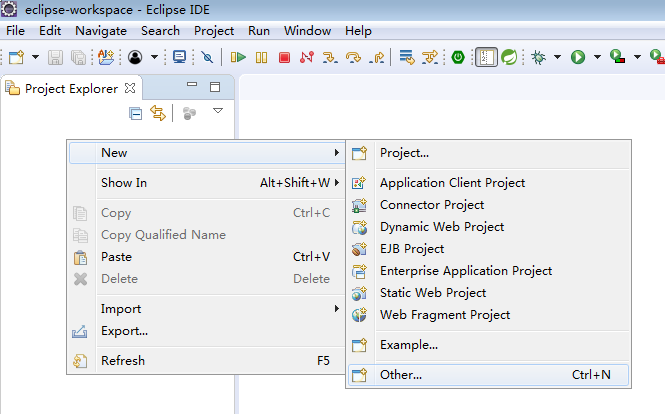The height and width of the screenshot is (414, 665).
Task: Open the dropdown arrow beside the New toolbar button
Action: [x=36, y=57]
